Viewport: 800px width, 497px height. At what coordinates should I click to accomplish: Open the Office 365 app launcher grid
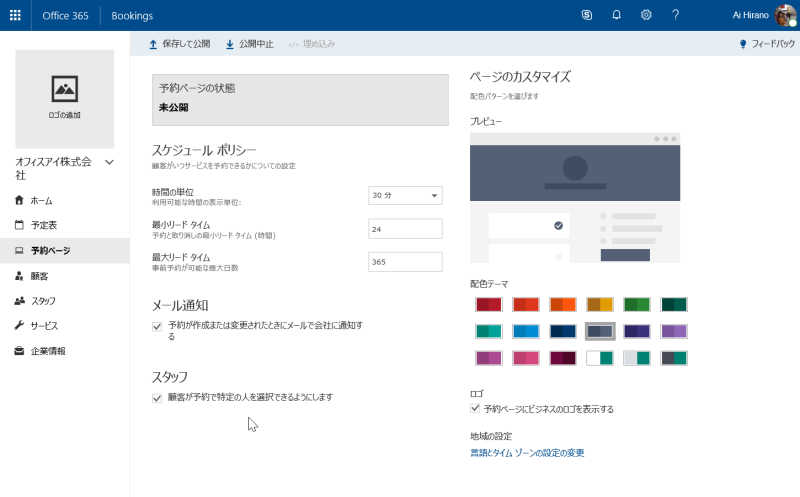tap(15, 15)
